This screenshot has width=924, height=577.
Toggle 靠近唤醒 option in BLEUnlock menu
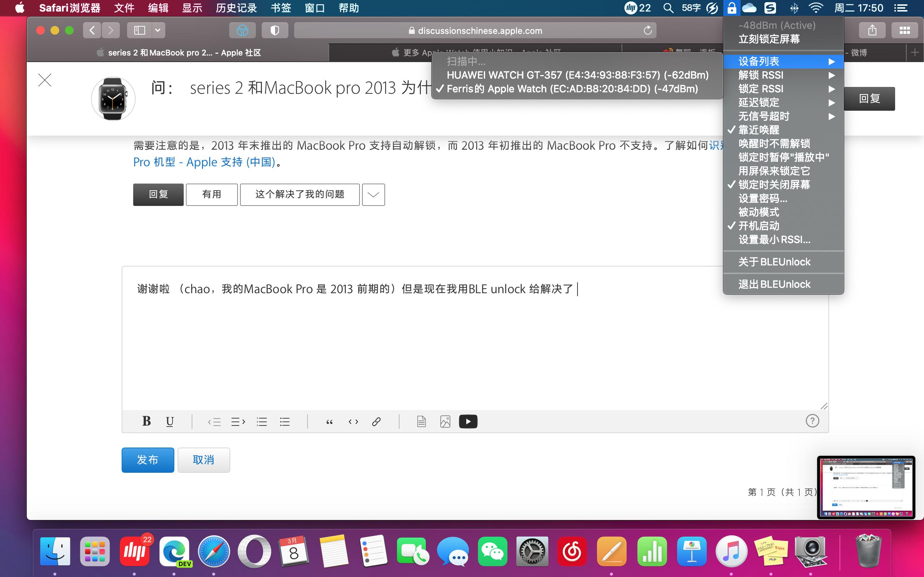tap(759, 130)
